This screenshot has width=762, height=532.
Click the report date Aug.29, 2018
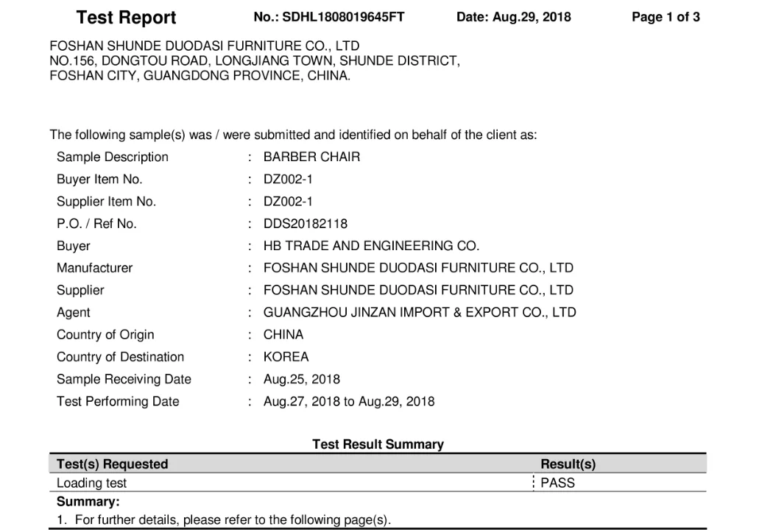point(513,18)
